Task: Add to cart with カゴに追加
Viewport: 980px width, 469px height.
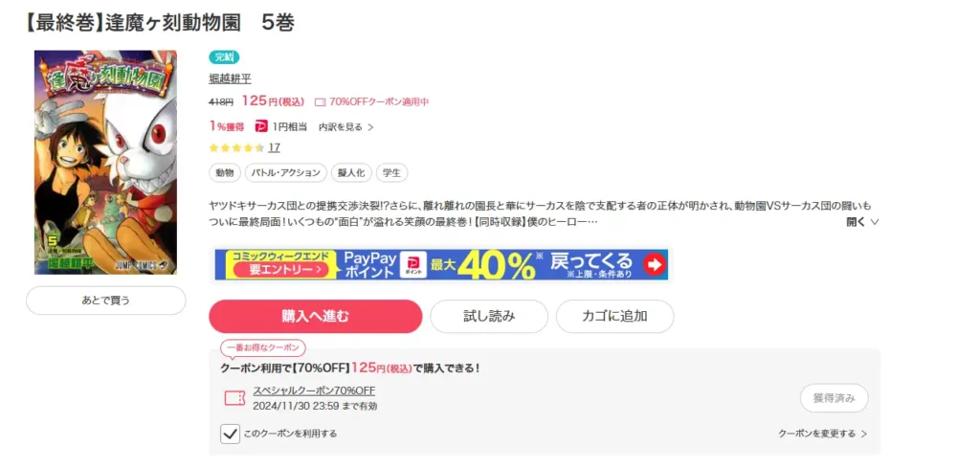Action: coord(615,317)
